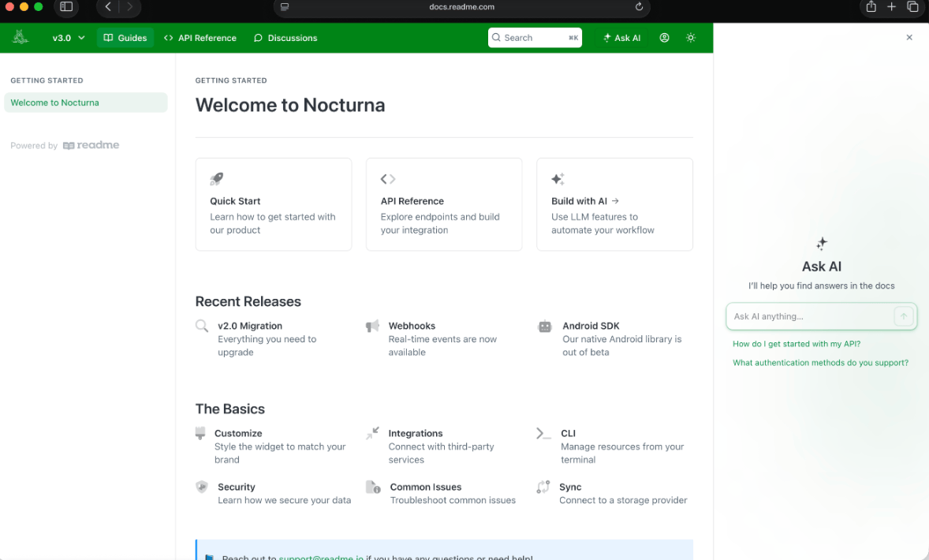This screenshot has width=929, height=560.
Task: Click the browser share icon
Action: pyautogui.click(x=871, y=6)
